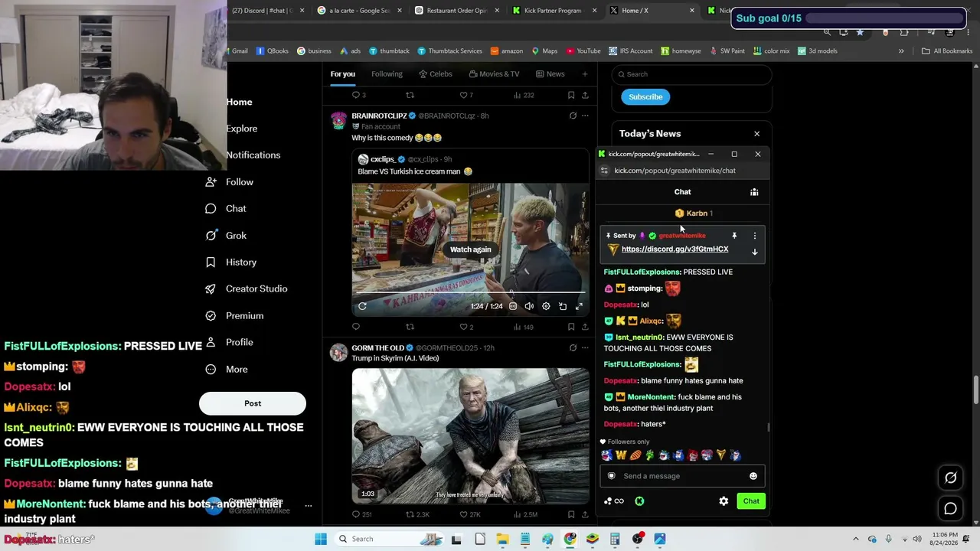Enter fullscreen on the ice cream video
The image size is (980, 551).
click(x=579, y=306)
